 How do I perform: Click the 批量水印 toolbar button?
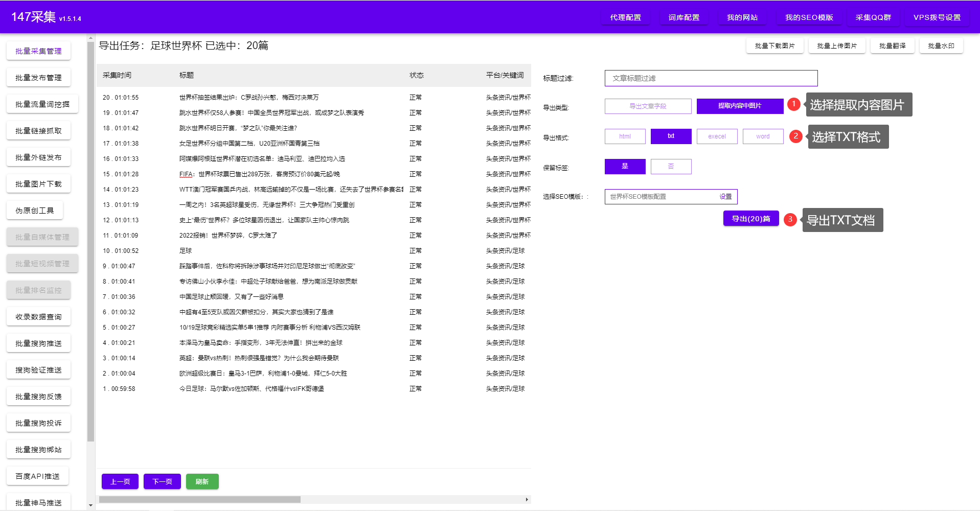pos(941,46)
